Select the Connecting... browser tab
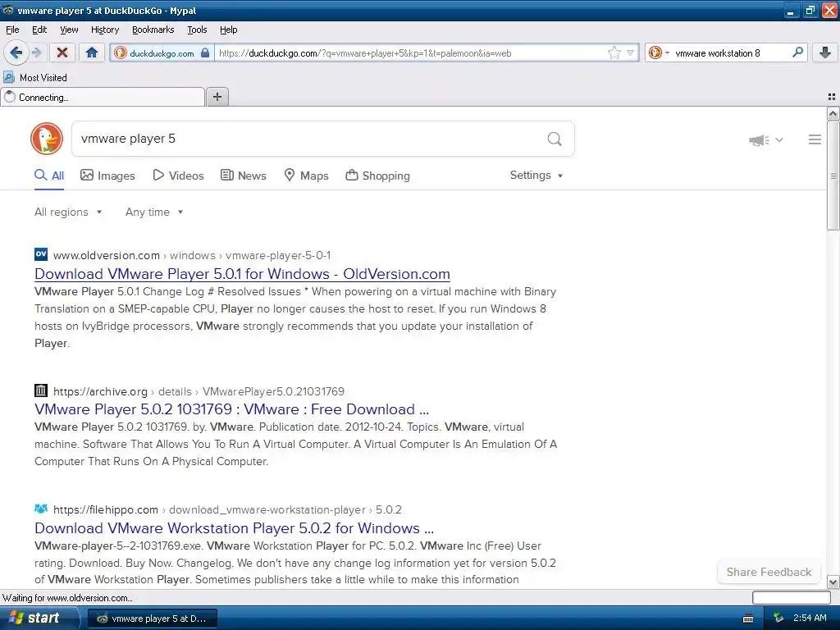The width and height of the screenshot is (840, 630). pos(103,97)
